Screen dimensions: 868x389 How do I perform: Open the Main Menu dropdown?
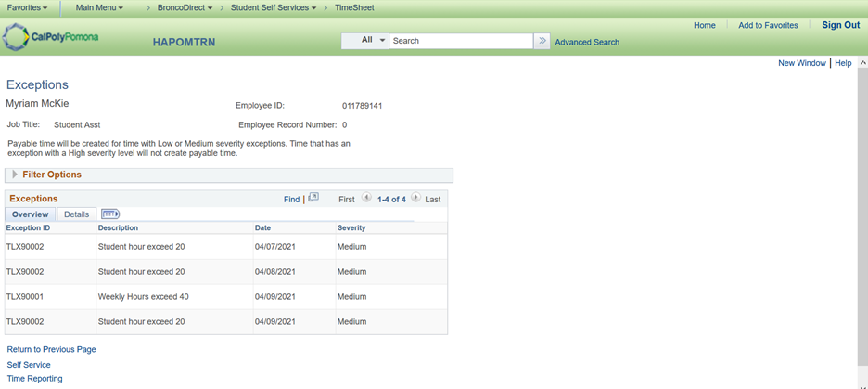click(x=100, y=7)
